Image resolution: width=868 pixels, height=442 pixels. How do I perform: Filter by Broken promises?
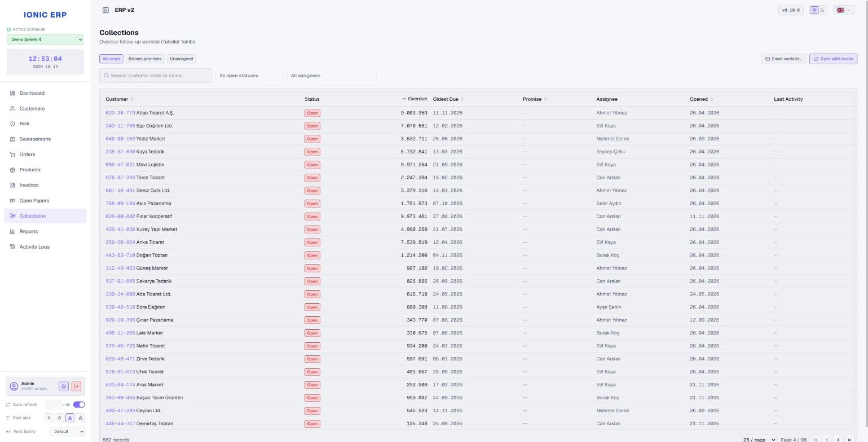[x=145, y=59]
